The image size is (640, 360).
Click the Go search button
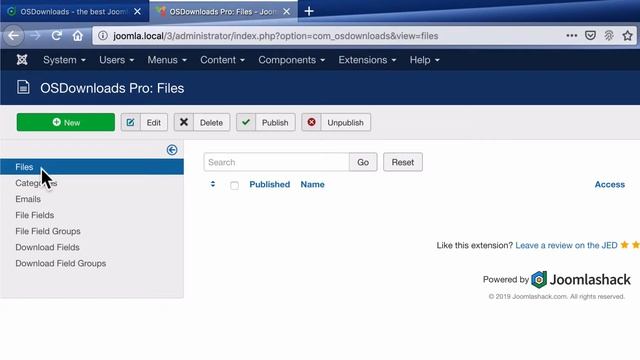[363, 162]
